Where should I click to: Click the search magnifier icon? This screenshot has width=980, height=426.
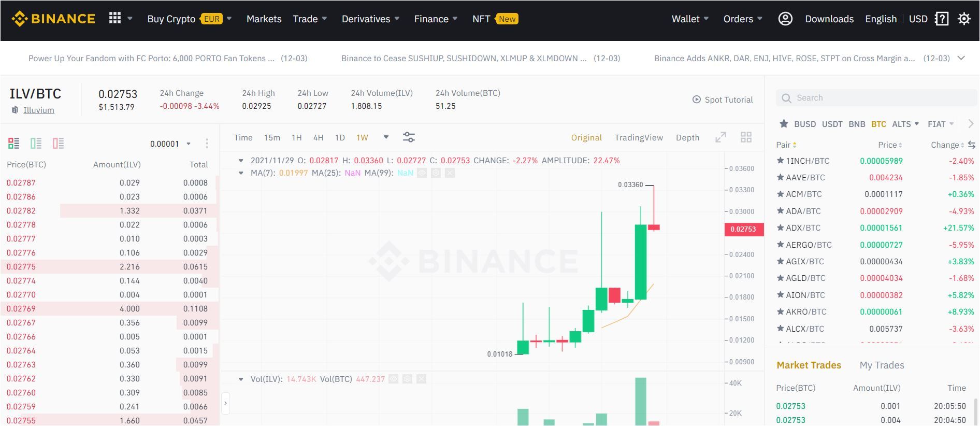pos(786,98)
